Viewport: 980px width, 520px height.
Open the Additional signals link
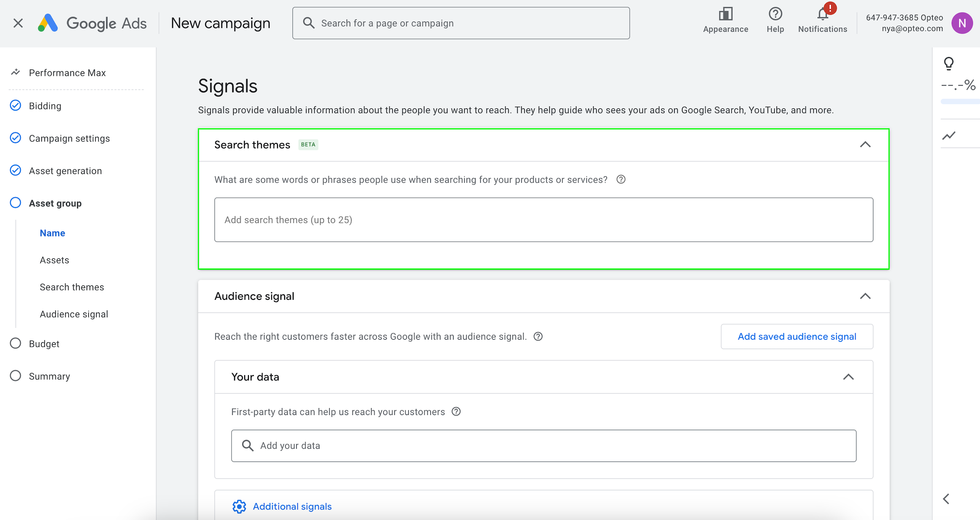292,506
